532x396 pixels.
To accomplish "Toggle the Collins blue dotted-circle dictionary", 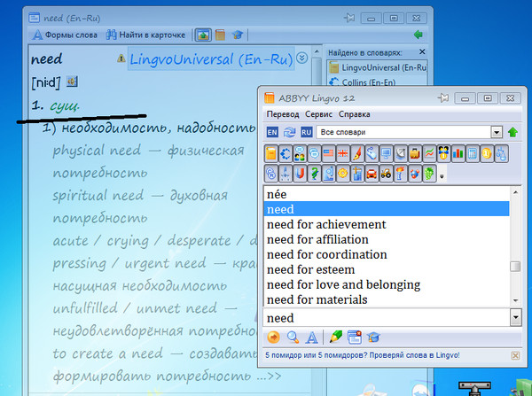I will pos(286,154).
